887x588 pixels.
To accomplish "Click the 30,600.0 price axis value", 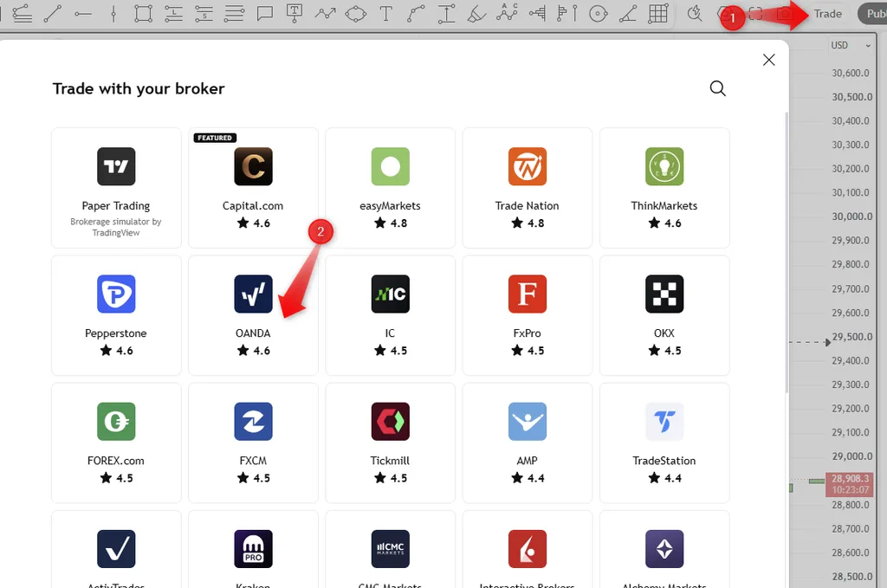I will [x=851, y=73].
